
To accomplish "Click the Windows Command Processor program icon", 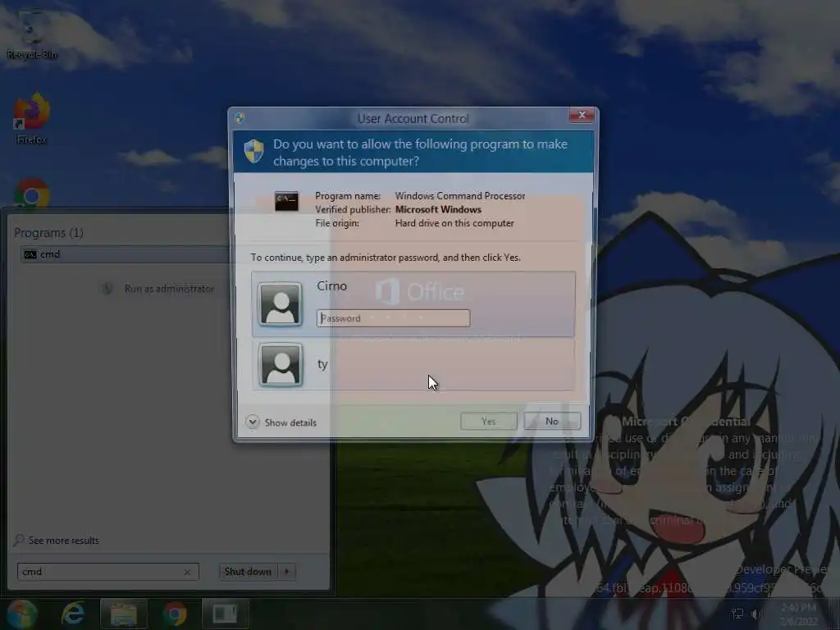I will pyautogui.click(x=286, y=201).
